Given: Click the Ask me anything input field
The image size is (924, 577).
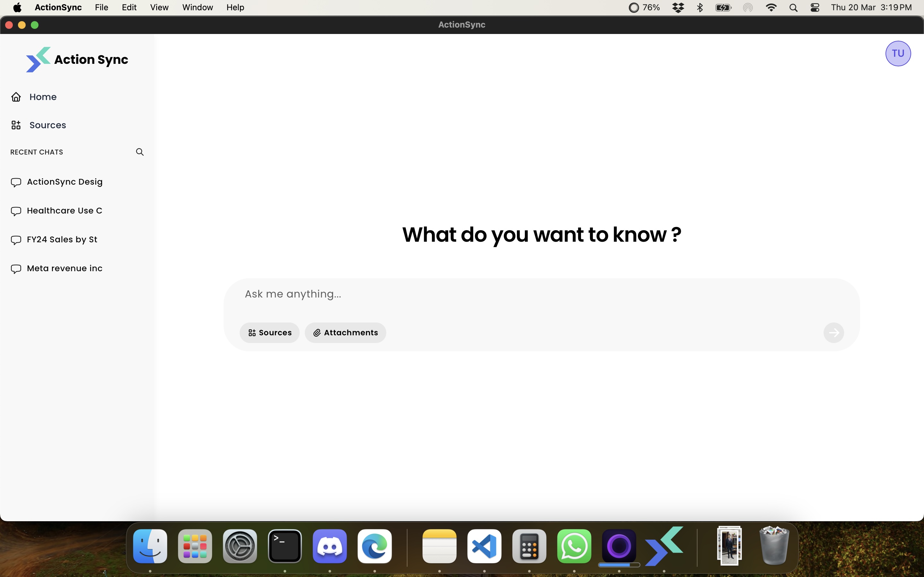Looking at the screenshot, I should pos(535,294).
